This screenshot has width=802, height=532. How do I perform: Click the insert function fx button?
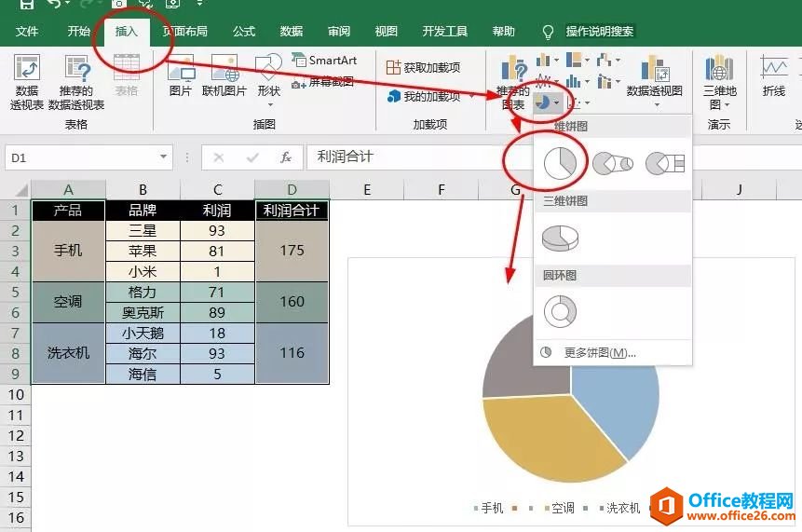[286, 157]
